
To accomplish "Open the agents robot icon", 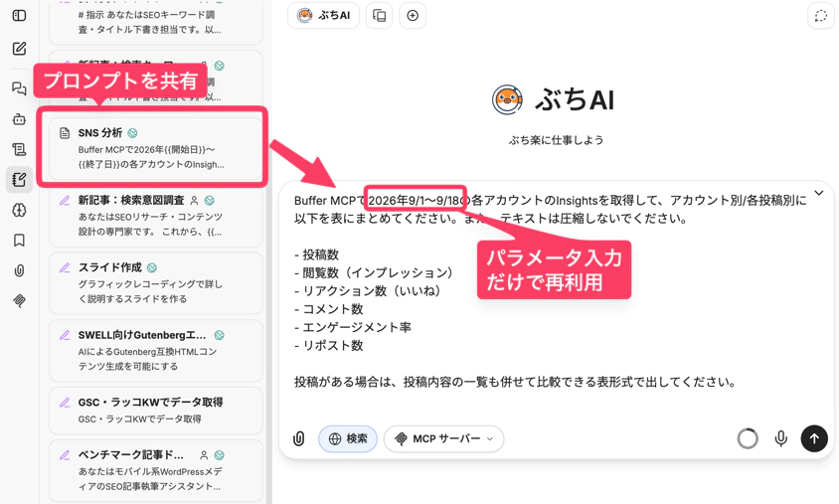I will pyautogui.click(x=19, y=118).
